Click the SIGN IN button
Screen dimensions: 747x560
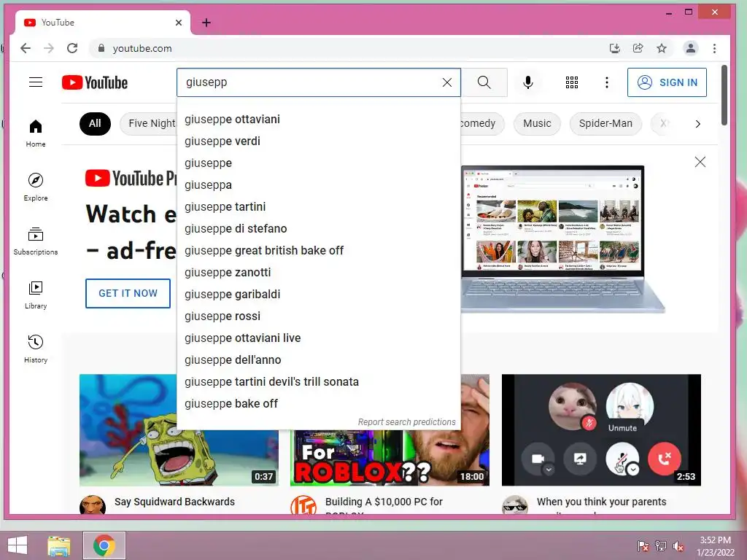point(667,82)
